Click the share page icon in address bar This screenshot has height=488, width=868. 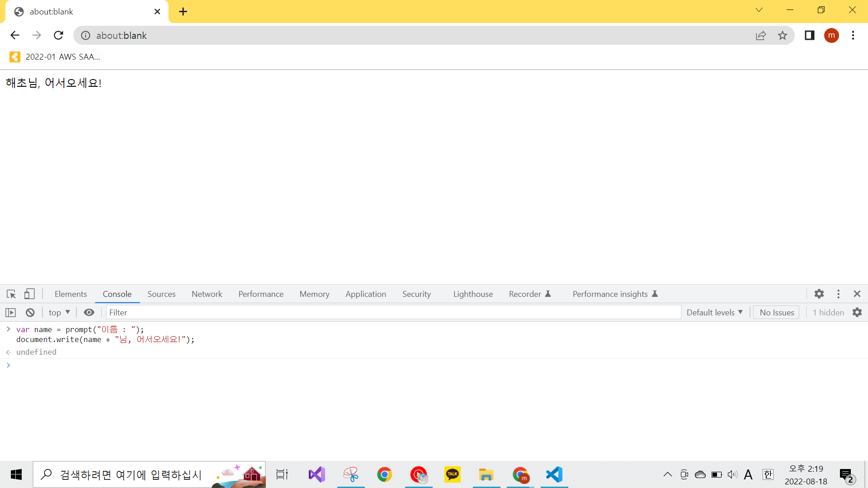tap(761, 36)
